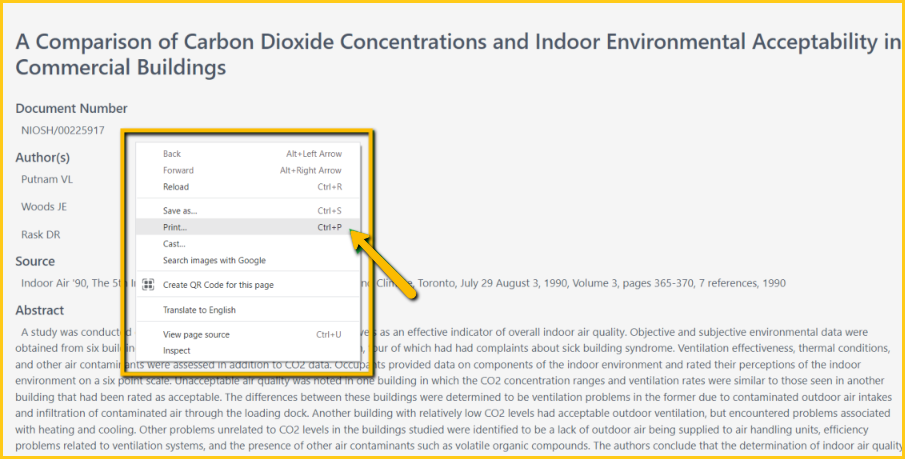This screenshot has height=459, width=905.
Task: Click the Author(s) section heading
Action: pos(42,158)
